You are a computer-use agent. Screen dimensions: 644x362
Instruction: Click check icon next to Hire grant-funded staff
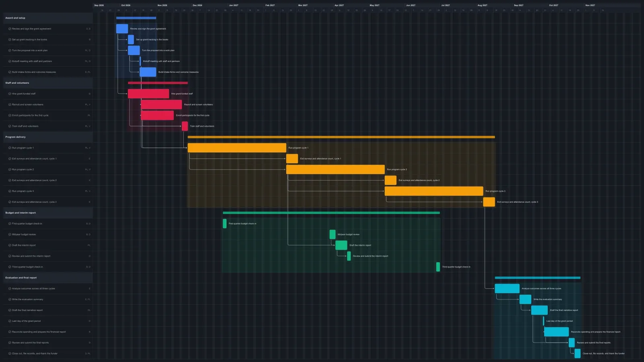10,94
